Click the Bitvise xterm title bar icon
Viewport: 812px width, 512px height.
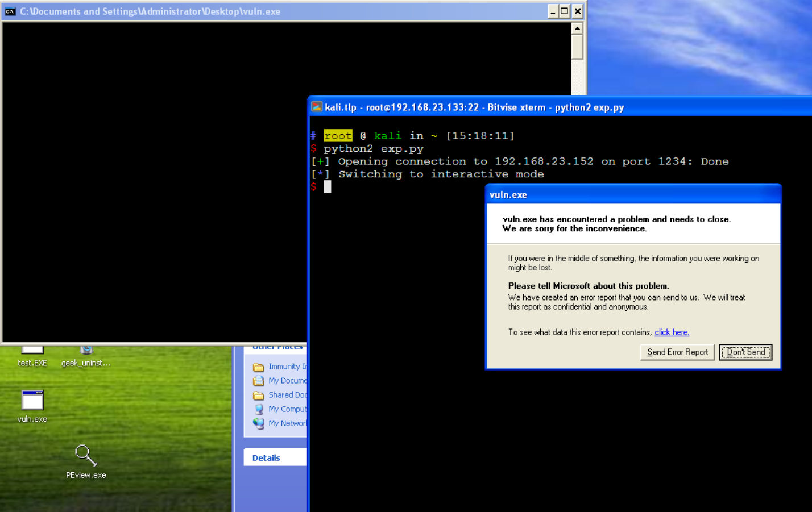point(317,107)
